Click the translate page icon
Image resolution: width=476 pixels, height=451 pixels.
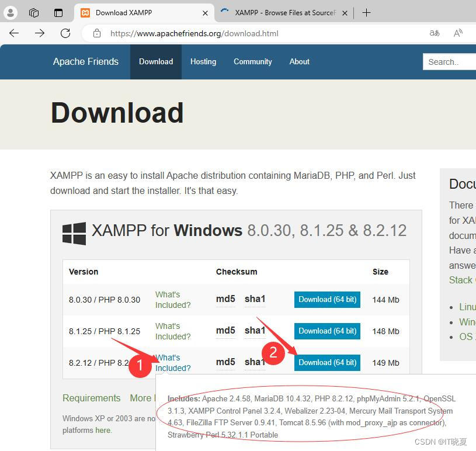pos(435,33)
